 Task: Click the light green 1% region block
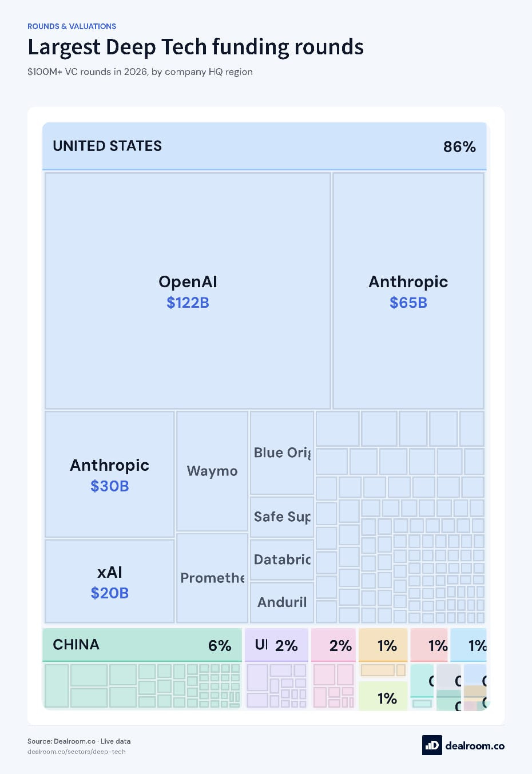coord(383,696)
